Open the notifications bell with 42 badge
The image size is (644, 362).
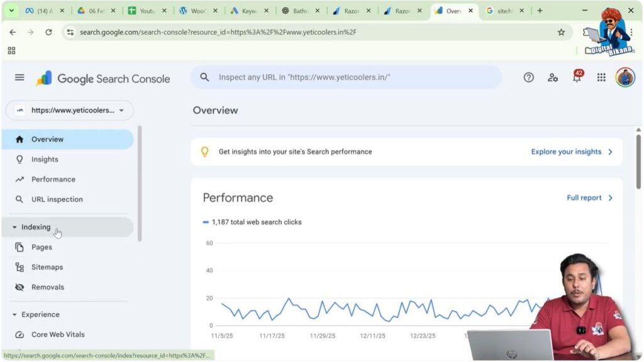coord(577,76)
